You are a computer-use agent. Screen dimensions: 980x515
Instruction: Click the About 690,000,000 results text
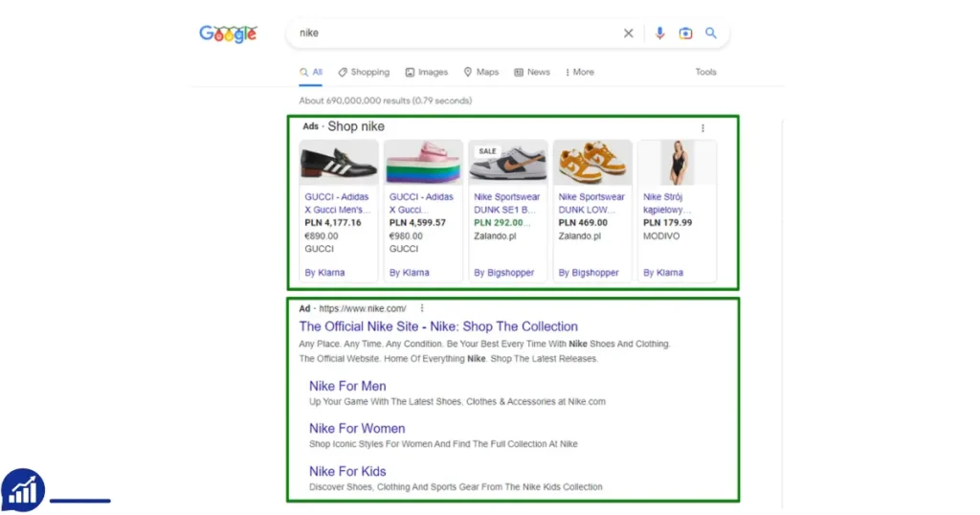(x=385, y=101)
